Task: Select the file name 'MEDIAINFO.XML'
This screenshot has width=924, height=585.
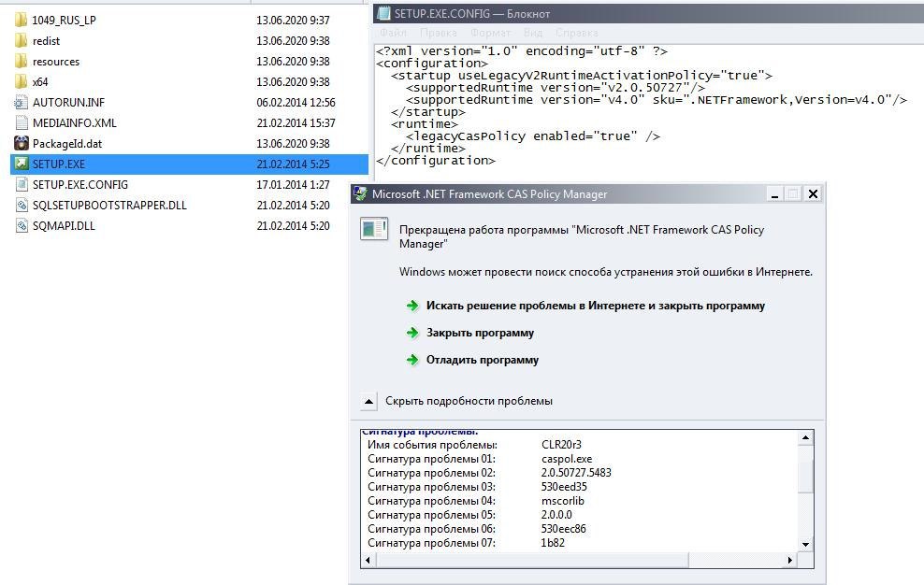Action: (74, 123)
